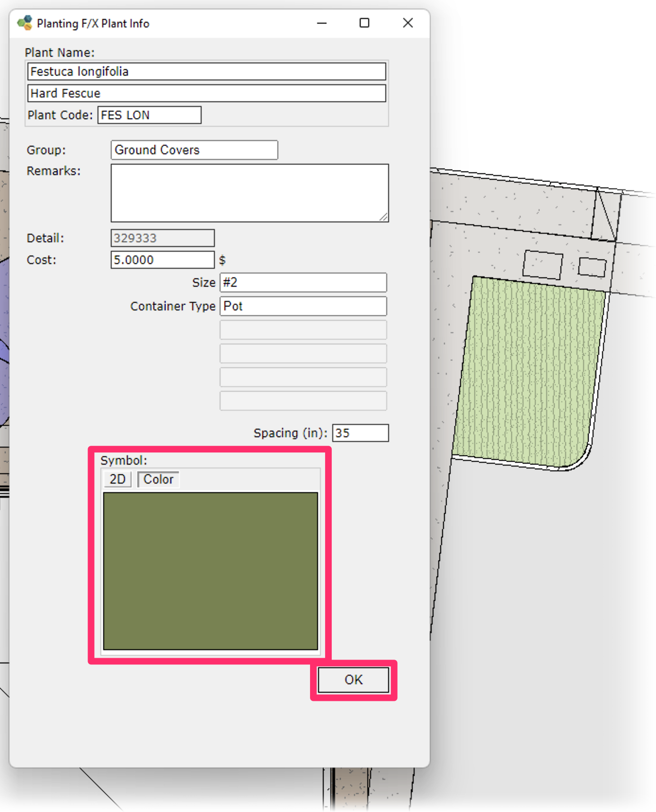The width and height of the screenshot is (656, 812).
Task: Click the Cost field showing 5.0000
Action: coord(162,260)
